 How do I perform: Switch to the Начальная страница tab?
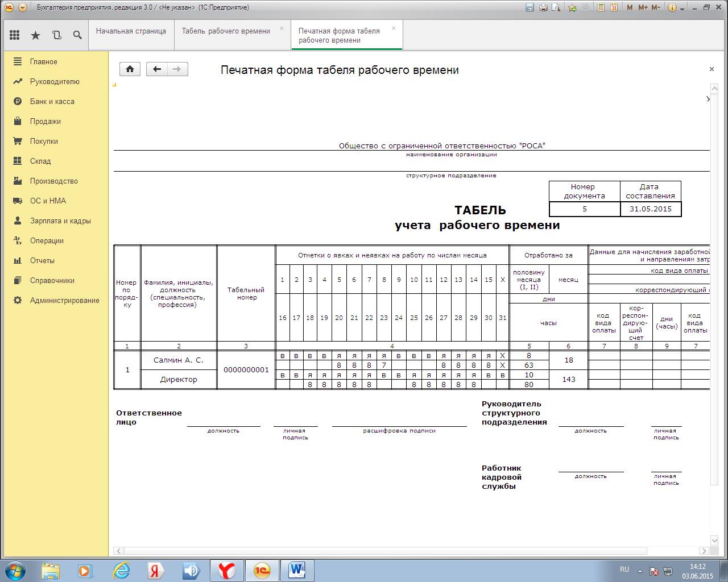[x=131, y=31]
